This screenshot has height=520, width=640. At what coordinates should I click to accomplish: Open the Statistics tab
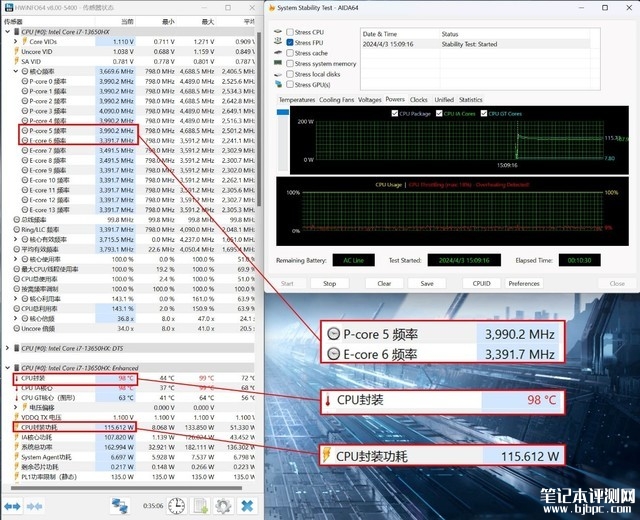471,100
